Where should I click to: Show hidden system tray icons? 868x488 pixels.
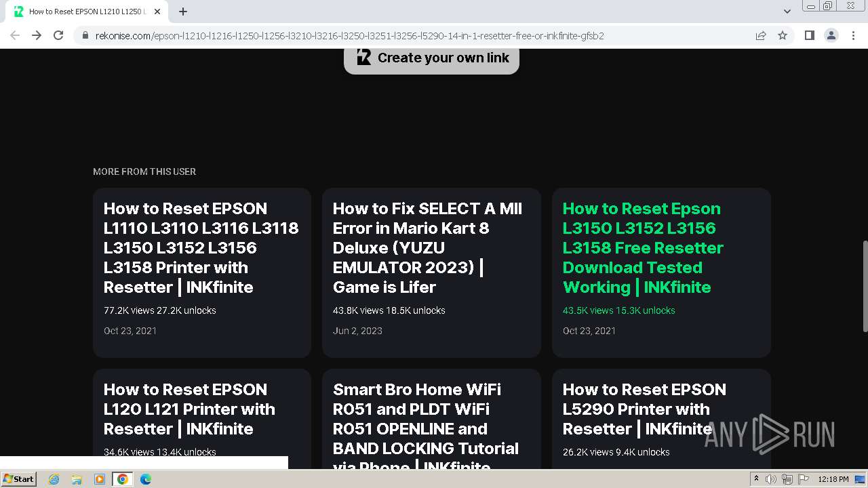pyautogui.click(x=756, y=479)
